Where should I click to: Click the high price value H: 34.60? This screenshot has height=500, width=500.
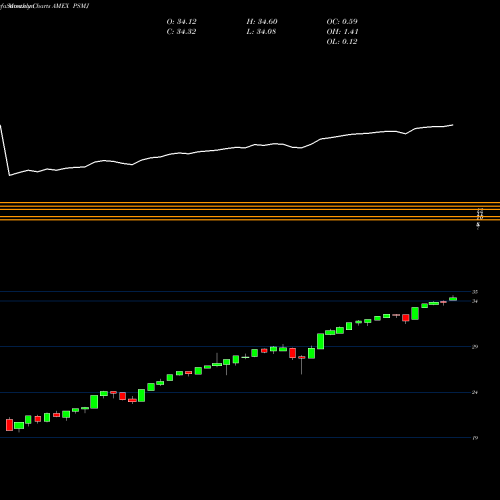(262, 22)
